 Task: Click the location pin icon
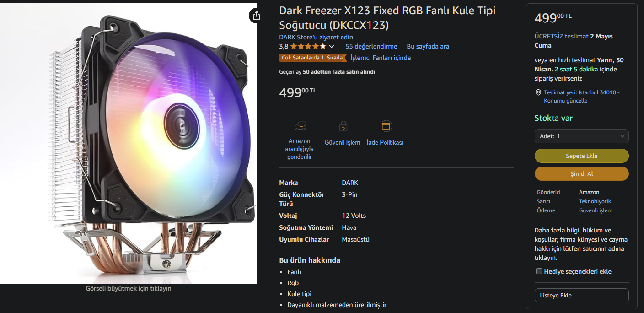coord(538,92)
